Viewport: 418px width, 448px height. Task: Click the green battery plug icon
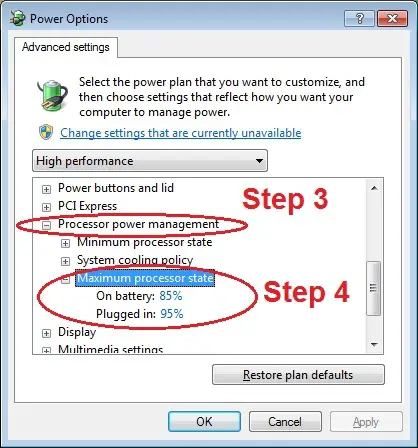coord(52,95)
